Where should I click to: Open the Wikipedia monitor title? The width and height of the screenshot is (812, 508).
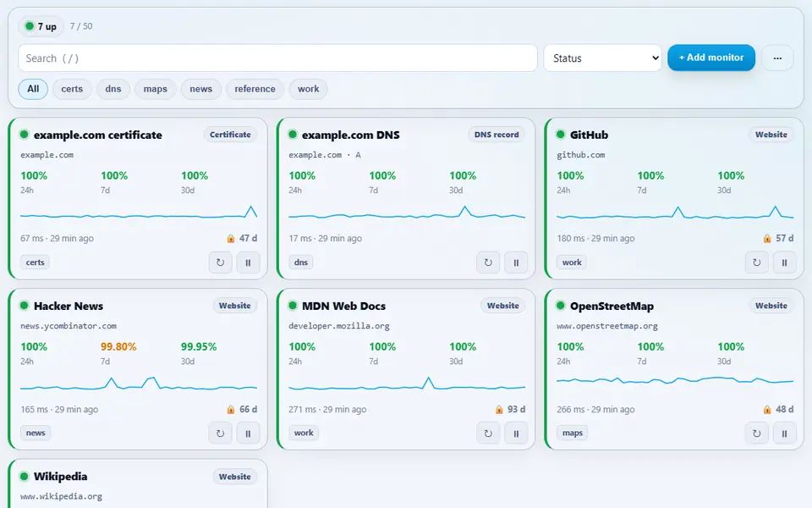coord(61,477)
